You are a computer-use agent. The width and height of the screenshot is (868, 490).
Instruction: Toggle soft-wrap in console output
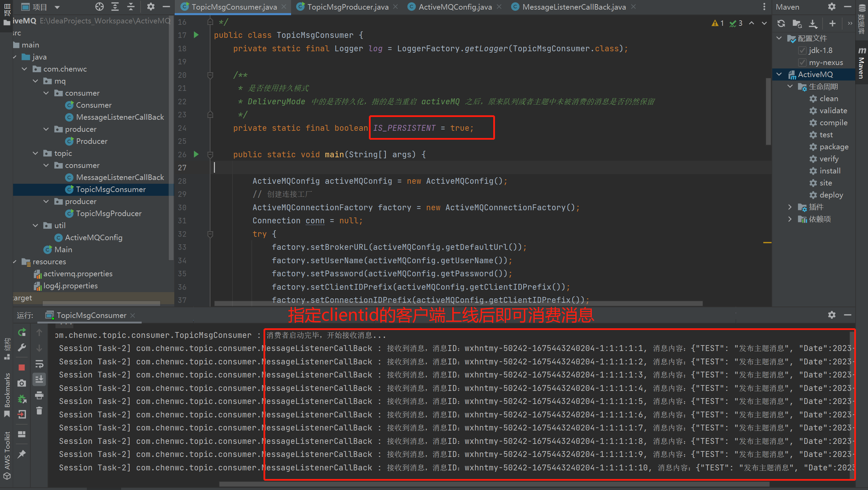(x=39, y=364)
